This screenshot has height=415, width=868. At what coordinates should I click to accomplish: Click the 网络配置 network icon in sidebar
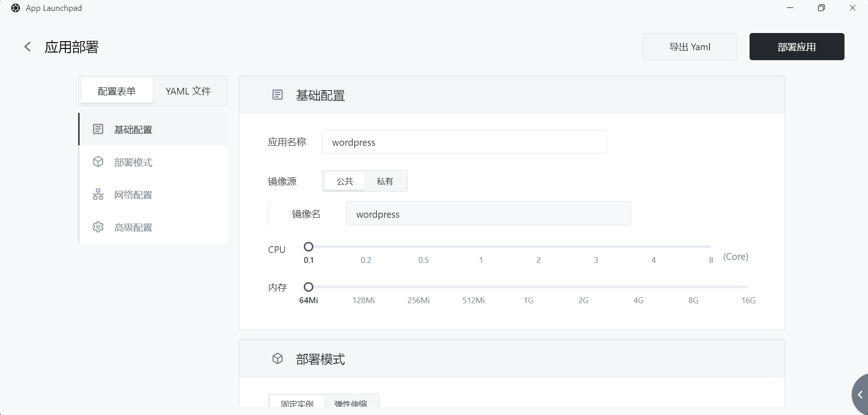[x=98, y=195]
